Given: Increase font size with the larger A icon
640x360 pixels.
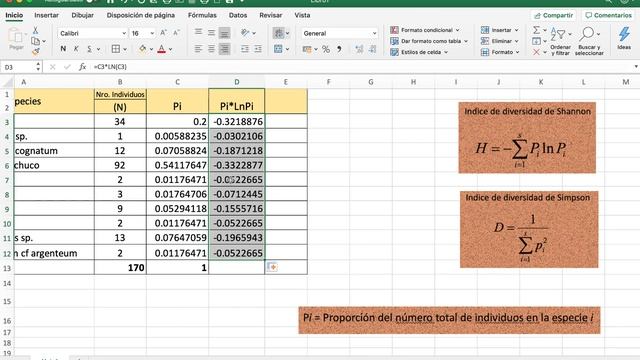Looking at the screenshot, I should [163, 33].
